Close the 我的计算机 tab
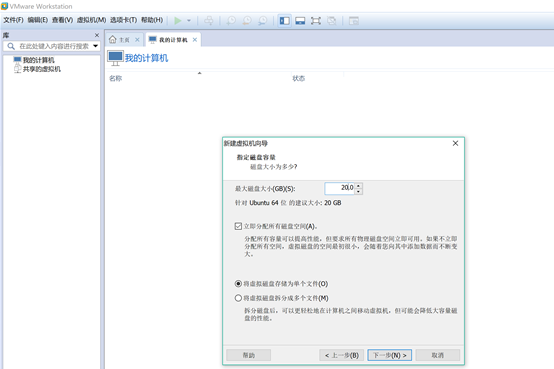The image size is (554, 369). (195, 40)
